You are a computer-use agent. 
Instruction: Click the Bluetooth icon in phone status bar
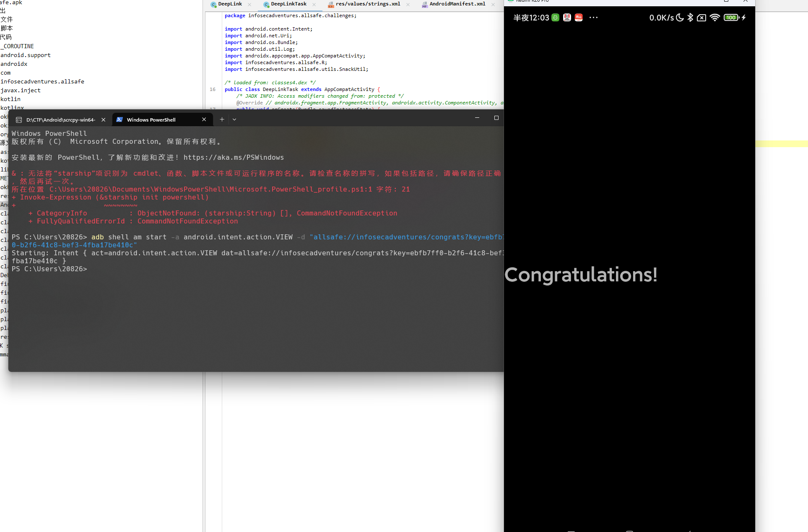coord(690,18)
